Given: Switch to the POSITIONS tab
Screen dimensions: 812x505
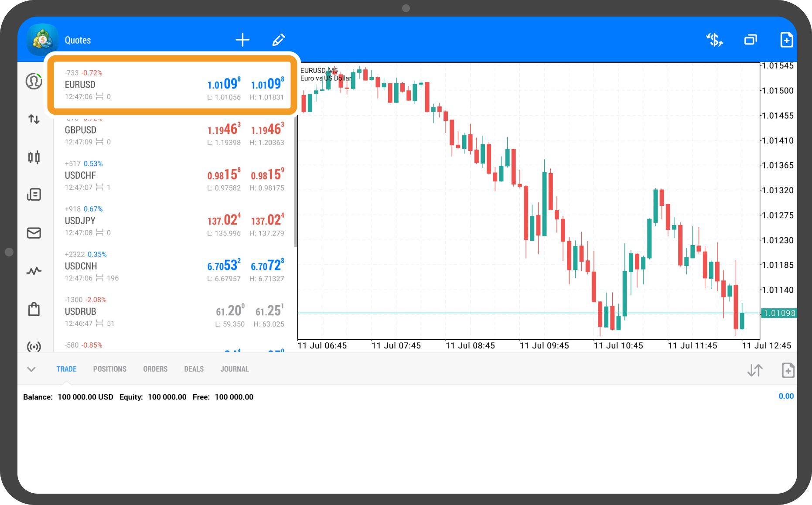Looking at the screenshot, I should (x=109, y=369).
